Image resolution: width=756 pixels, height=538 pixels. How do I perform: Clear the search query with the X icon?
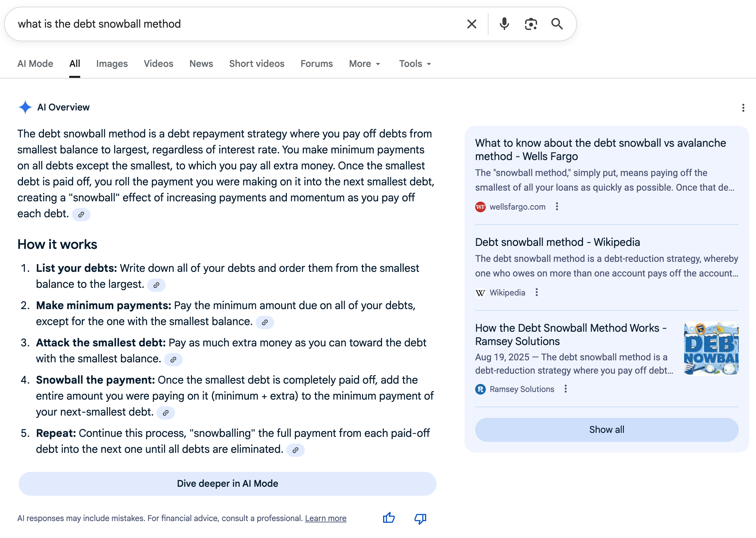tap(471, 24)
